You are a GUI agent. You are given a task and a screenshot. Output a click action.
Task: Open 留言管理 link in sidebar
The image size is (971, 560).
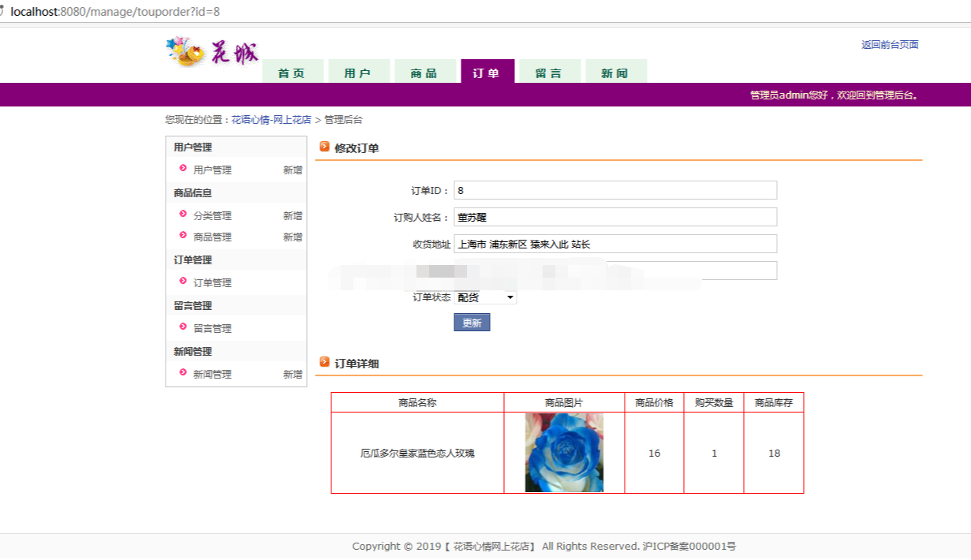(212, 328)
